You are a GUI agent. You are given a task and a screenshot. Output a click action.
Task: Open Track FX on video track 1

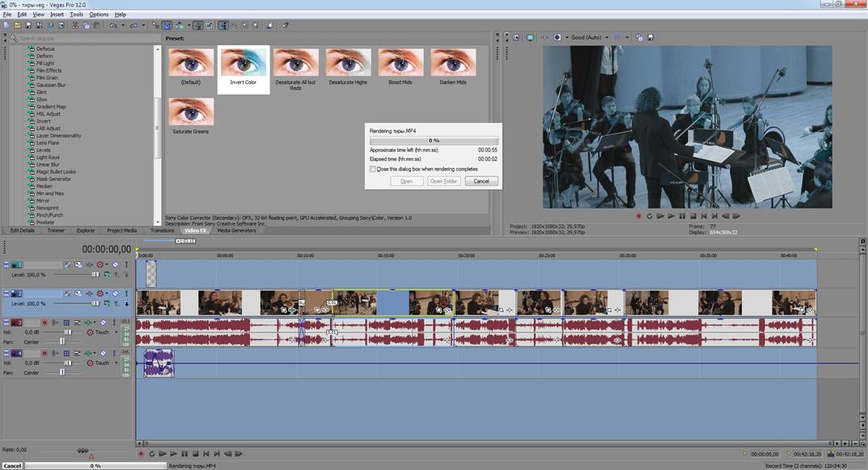tap(89, 265)
